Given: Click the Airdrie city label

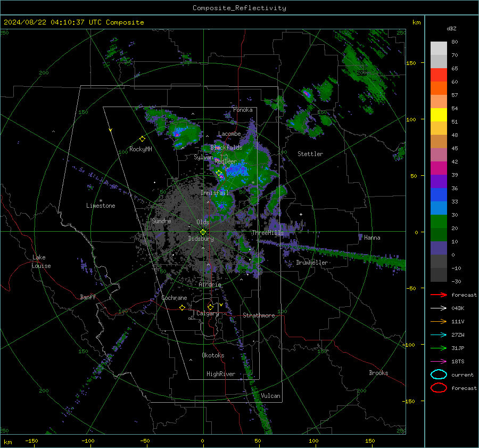Looking at the screenshot, I should click(x=210, y=284).
